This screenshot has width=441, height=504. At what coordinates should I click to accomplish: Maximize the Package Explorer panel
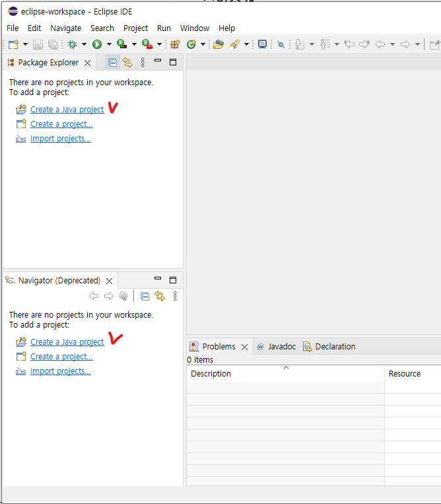coord(173,62)
